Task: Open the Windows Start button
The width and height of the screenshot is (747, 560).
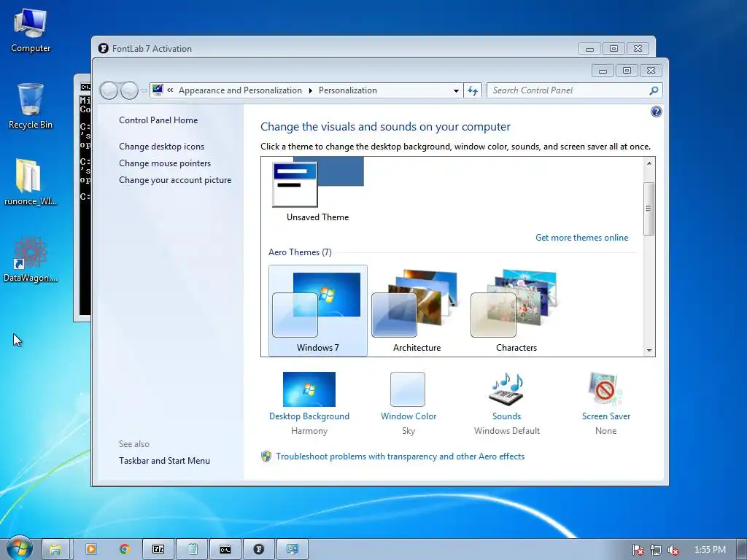Action: (19, 548)
